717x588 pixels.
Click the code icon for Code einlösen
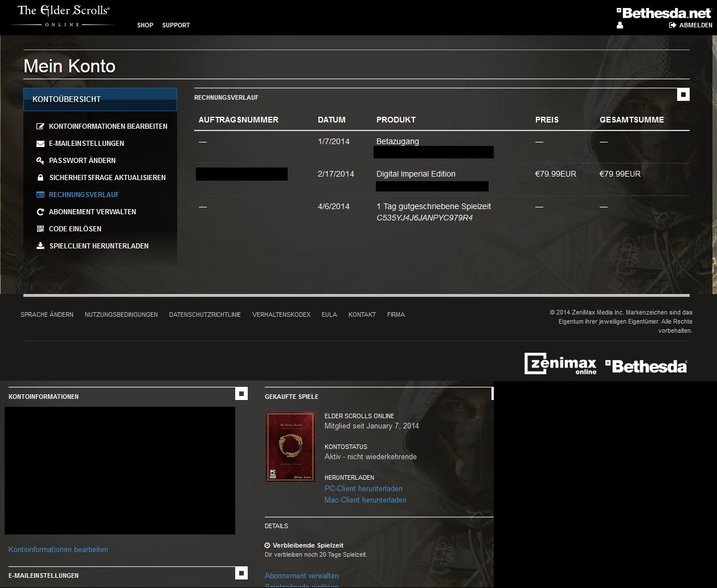click(40, 229)
